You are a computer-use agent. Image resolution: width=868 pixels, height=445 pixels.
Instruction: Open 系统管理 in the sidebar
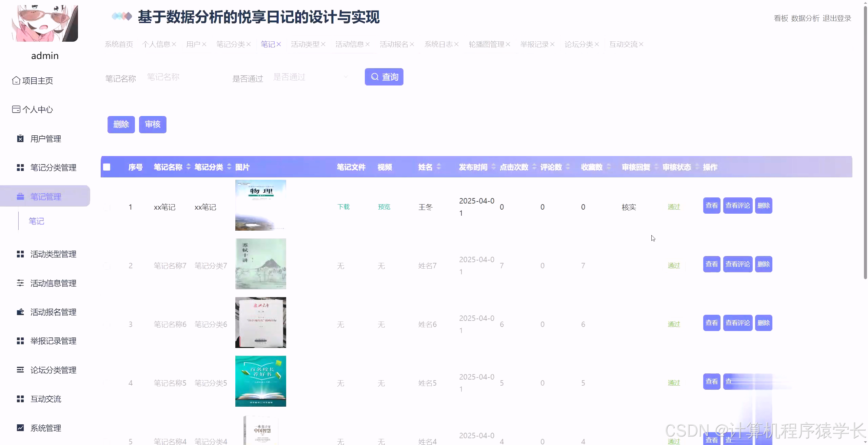(x=46, y=428)
